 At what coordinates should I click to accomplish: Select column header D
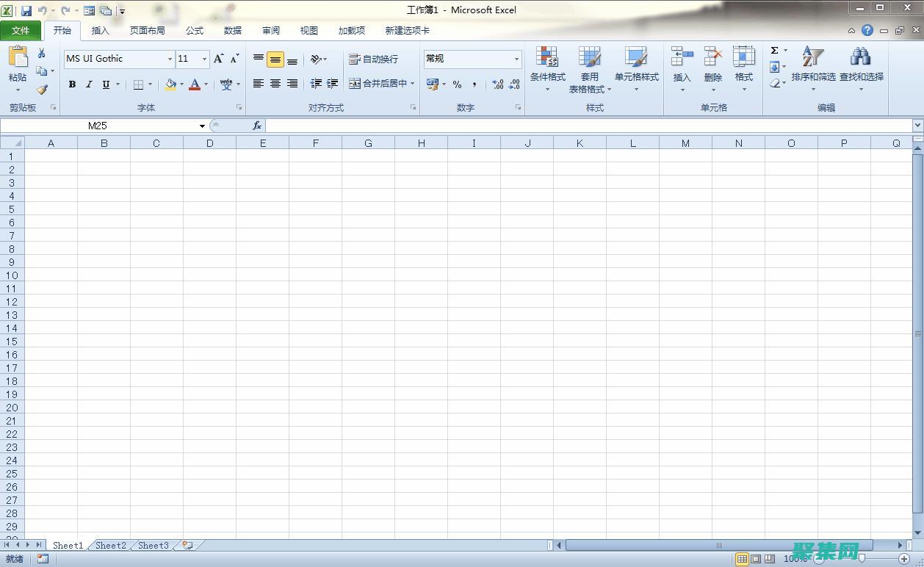point(209,143)
